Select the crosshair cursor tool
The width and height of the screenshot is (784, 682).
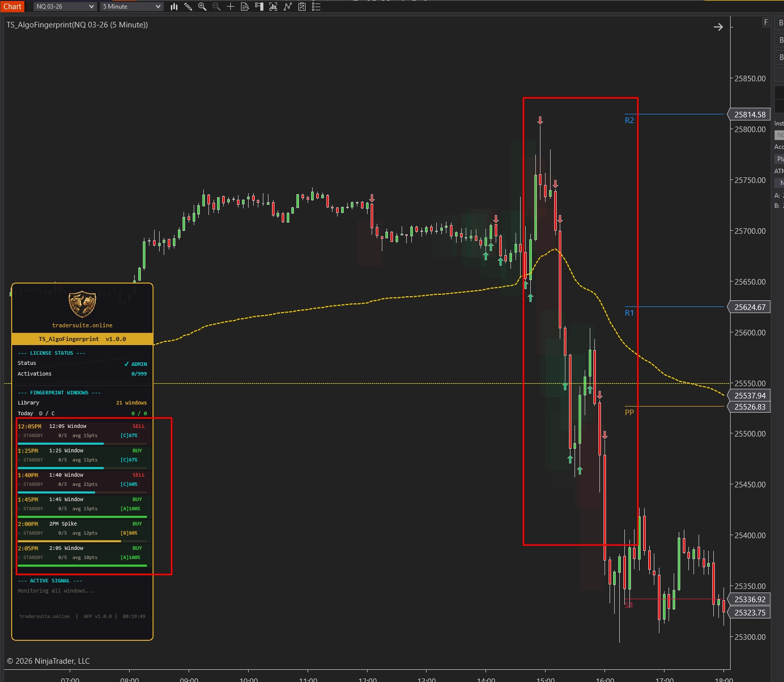(230, 7)
